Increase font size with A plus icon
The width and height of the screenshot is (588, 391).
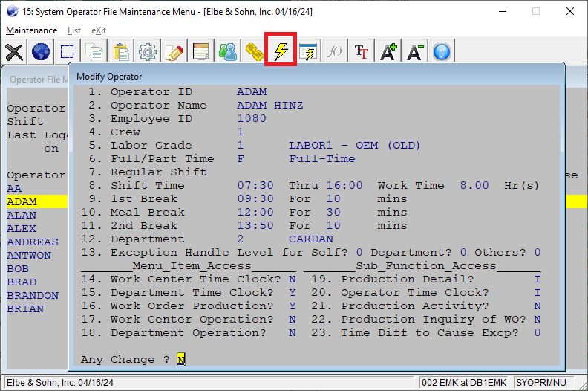[x=388, y=51]
